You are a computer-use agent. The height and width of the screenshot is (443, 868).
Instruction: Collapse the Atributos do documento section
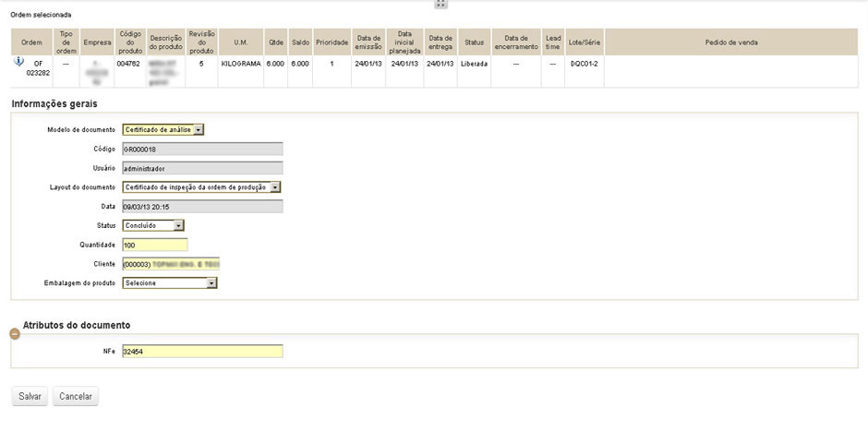pos(14,333)
